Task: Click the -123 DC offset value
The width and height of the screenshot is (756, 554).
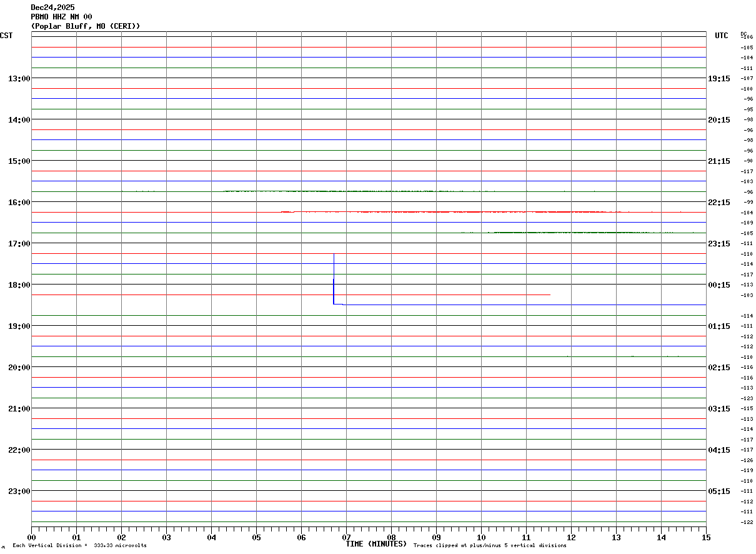Action: click(747, 398)
